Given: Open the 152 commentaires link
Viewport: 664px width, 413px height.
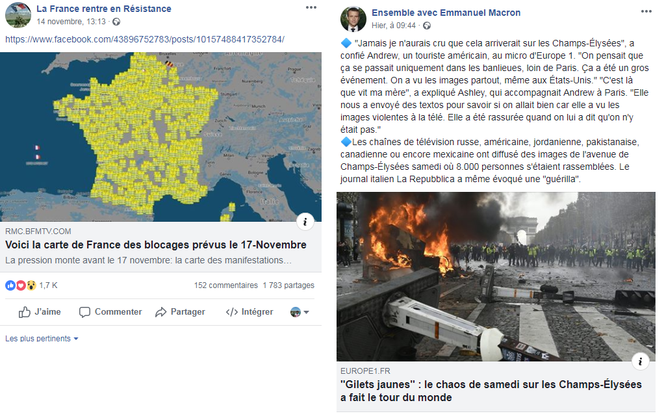Looking at the screenshot, I should 226,285.
